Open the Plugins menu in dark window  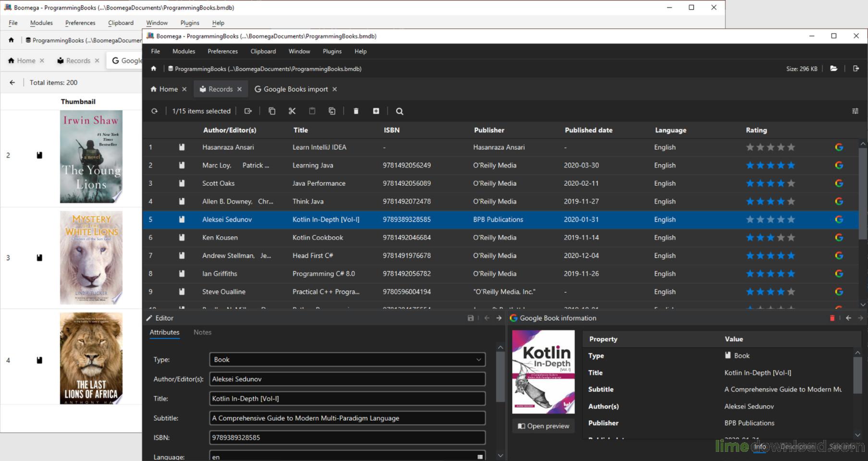click(332, 51)
